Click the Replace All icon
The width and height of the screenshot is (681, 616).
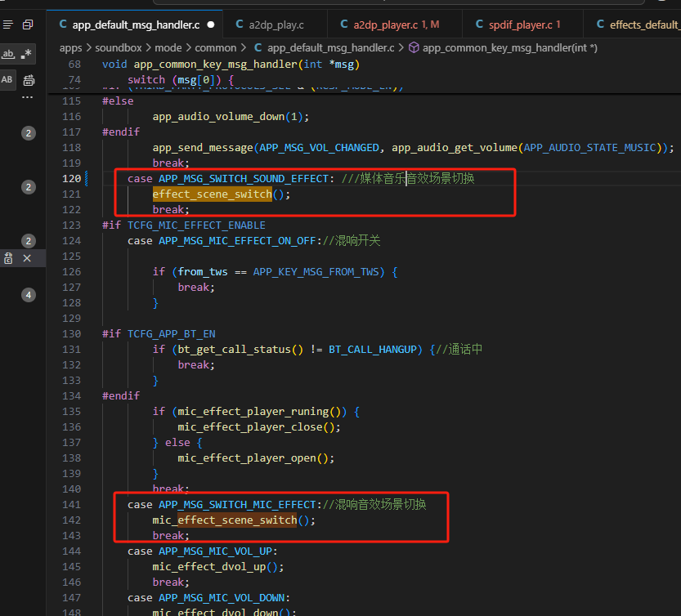(x=29, y=80)
